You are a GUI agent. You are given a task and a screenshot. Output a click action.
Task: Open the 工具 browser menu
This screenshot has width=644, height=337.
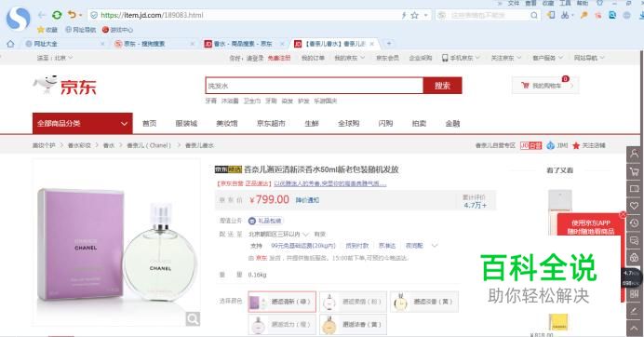565,3
